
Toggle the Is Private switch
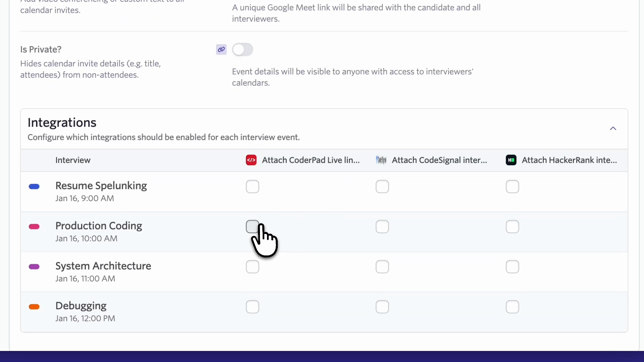point(243,50)
